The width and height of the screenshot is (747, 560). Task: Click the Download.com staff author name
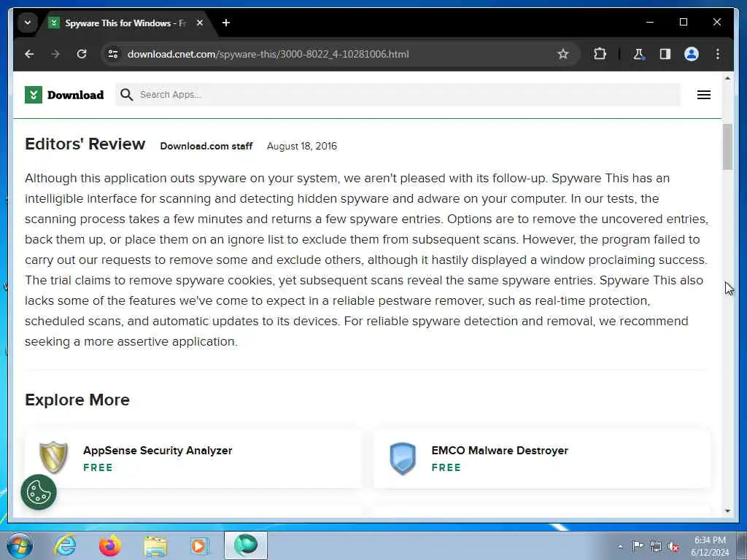[206, 146]
